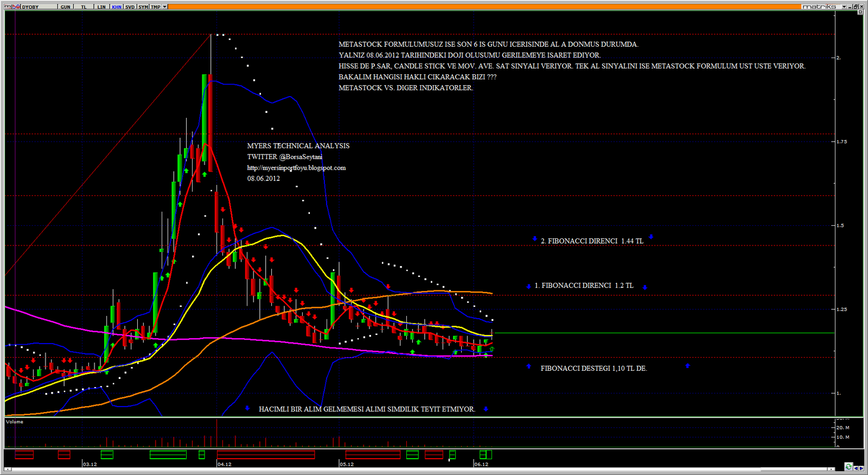Open the dropdown arrow next to TMP
868x475 pixels.
[165, 7]
